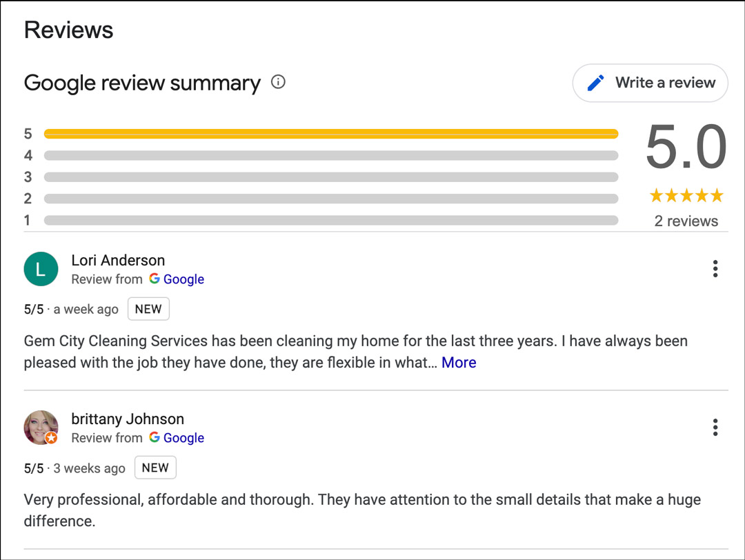Click the Google logo in brittany Johnson's review
The height and width of the screenshot is (560, 745).
153,437
